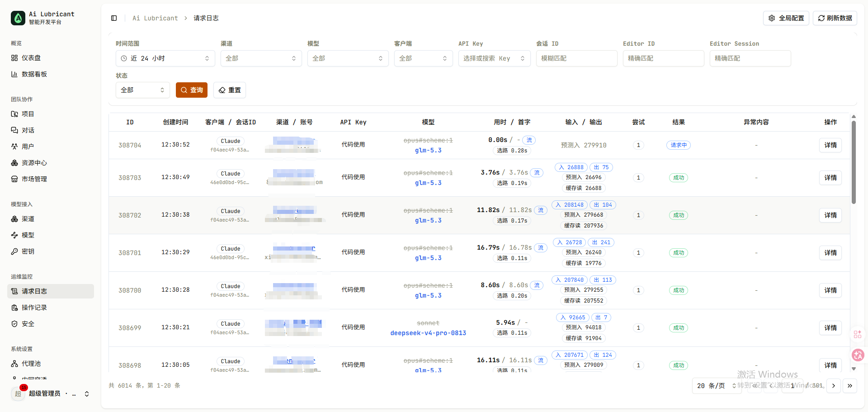The width and height of the screenshot is (868, 412).
Task: Click Claude client tag in row 308700
Action: (x=231, y=286)
